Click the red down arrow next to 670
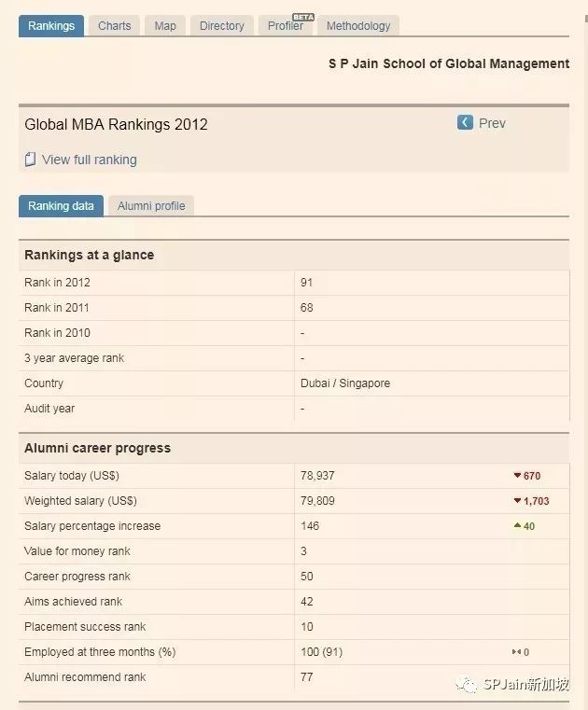Screen dimensions: 588x710 point(517,476)
